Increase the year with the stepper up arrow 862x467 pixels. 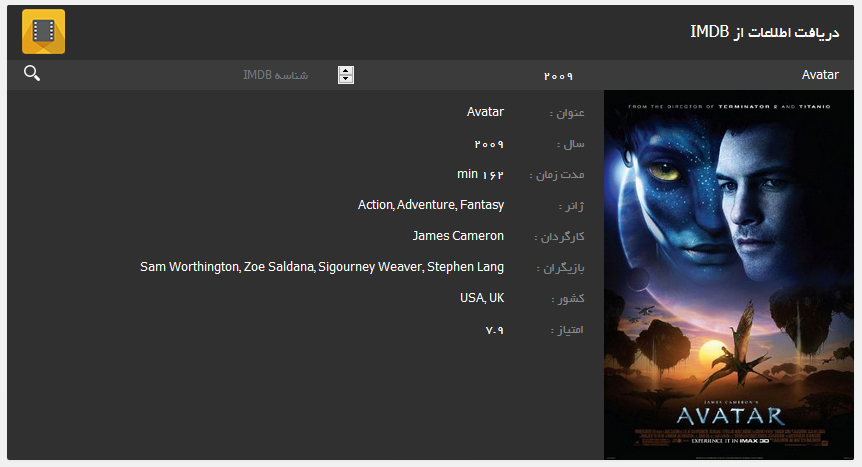(x=346, y=70)
